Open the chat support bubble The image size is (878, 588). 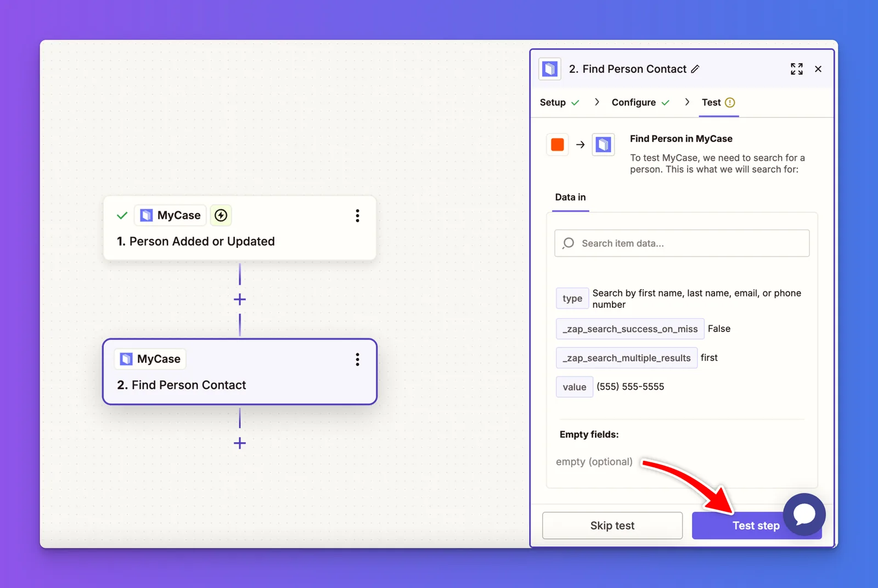(804, 514)
